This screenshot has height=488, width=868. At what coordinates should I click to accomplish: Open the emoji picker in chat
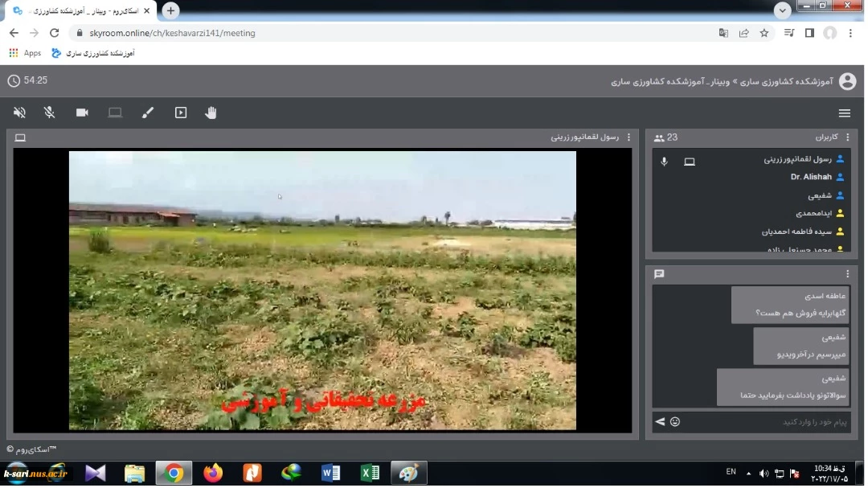[x=675, y=422]
